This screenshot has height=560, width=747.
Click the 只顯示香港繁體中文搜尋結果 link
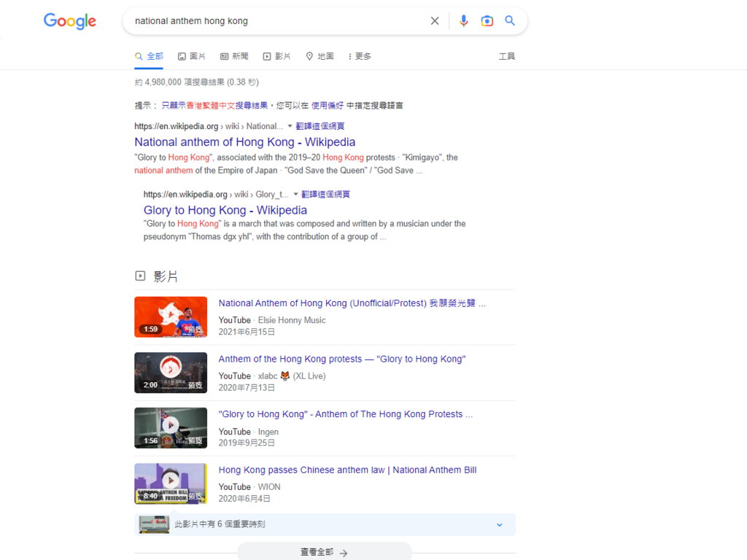coord(214,105)
